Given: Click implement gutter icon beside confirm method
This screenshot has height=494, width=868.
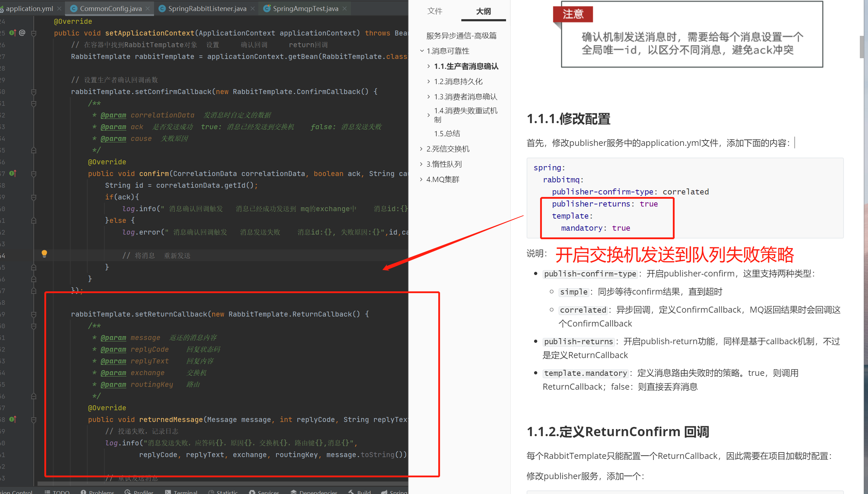Looking at the screenshot, I should 13,174.
